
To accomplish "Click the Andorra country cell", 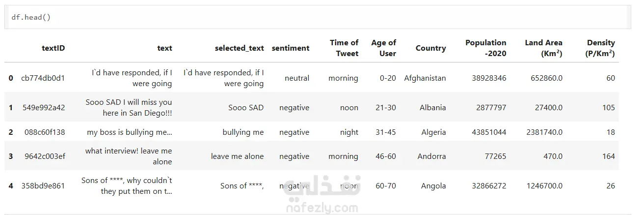I will pyautogui.click(x=431, y=156).
